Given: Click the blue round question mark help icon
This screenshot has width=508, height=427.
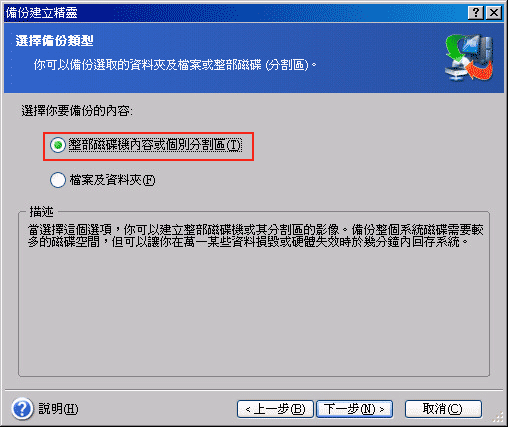Looking at the screenshot, I should (x=22, y=408).
